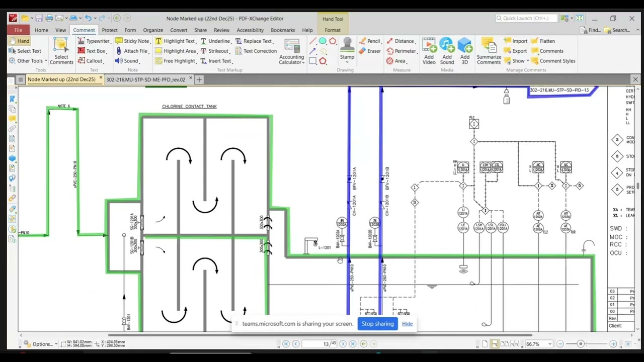Switch to two-page facing layout
The image size is (644, 362).
coord(505,344)
